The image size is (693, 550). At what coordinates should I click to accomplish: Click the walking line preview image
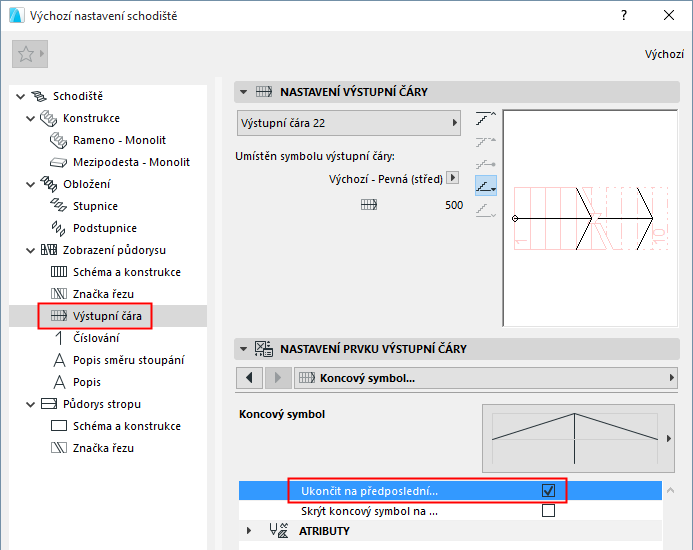590,218
